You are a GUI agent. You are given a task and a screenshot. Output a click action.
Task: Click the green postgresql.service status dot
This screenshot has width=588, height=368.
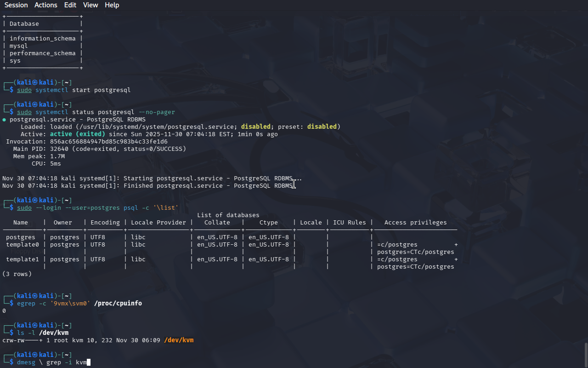pos(4,120)
